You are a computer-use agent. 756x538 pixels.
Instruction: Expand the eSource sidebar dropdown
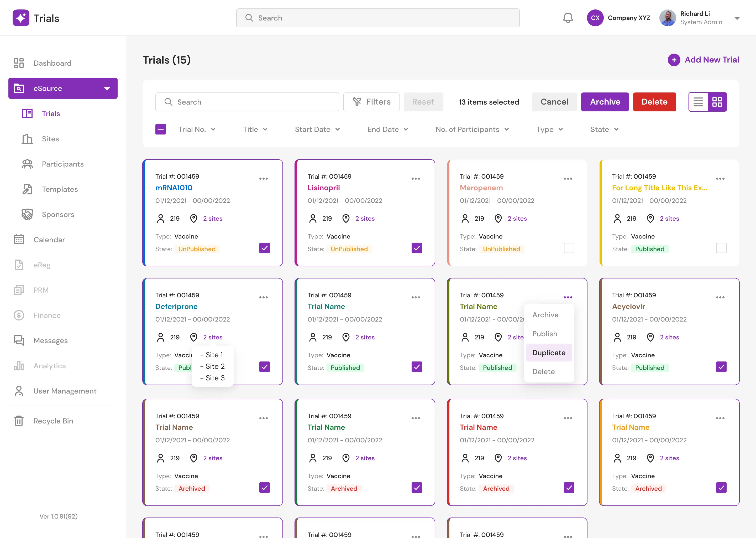[107, 89]
